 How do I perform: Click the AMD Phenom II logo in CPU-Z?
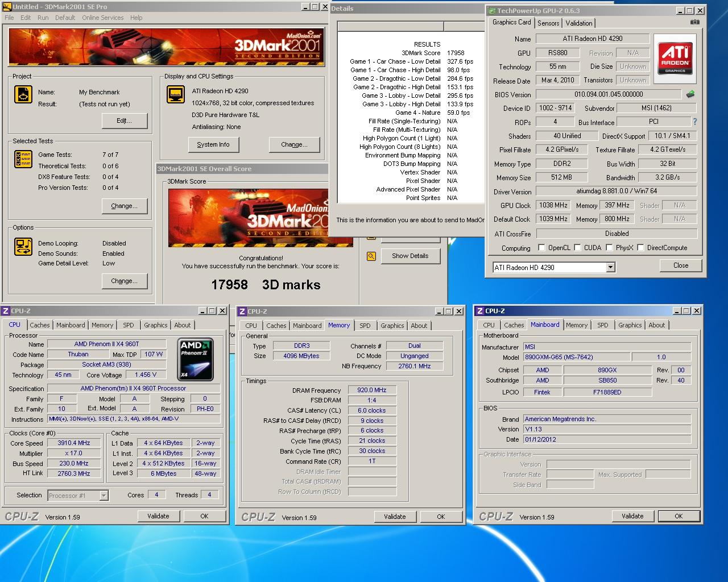tap(196, 360)
